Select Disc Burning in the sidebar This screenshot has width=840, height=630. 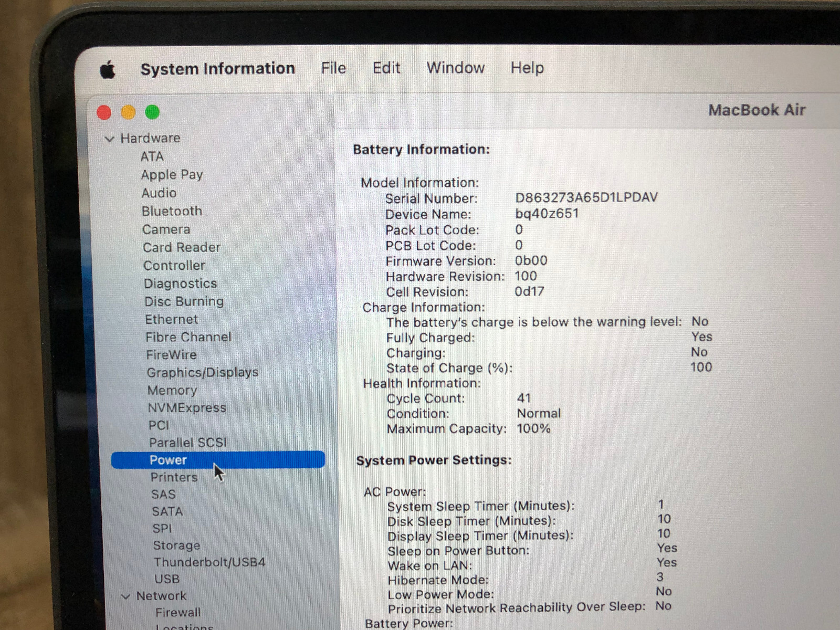[x=184, y=301]
